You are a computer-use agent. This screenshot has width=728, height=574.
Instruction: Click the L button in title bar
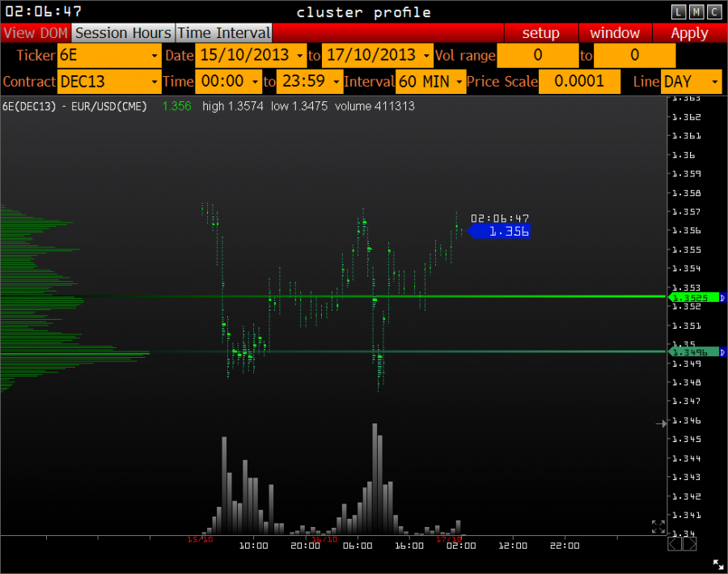coord(678,11)
